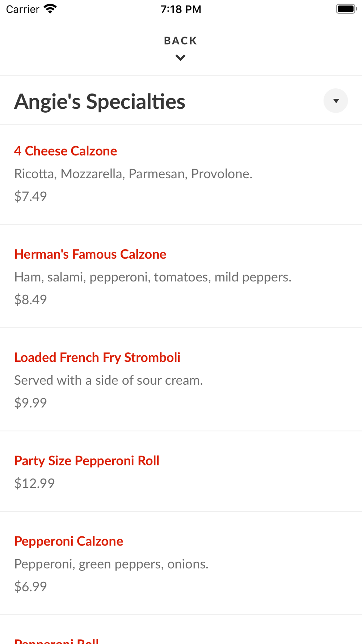Tap the $9.99 Stromboli price
362x644 pixels.
pyautogui.click(x=30, y=403)
